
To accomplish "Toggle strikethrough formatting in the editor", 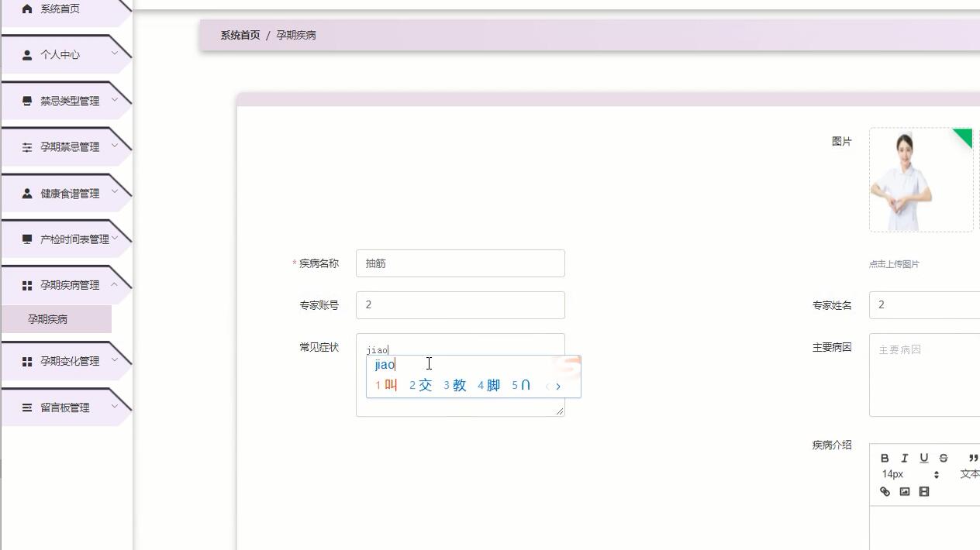I will (943, 458).
